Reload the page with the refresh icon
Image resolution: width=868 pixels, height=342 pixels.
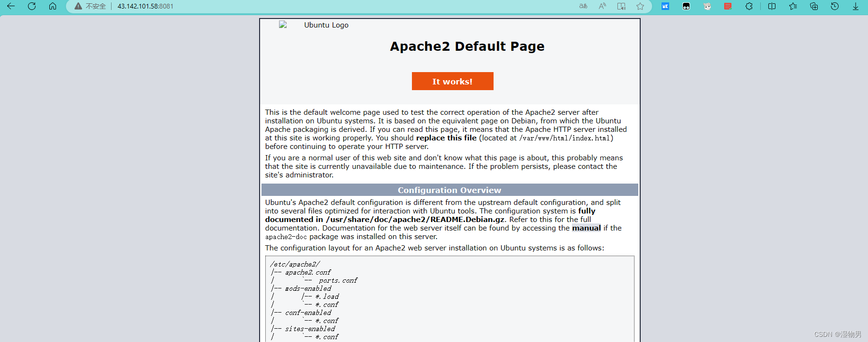coord(32,6)
